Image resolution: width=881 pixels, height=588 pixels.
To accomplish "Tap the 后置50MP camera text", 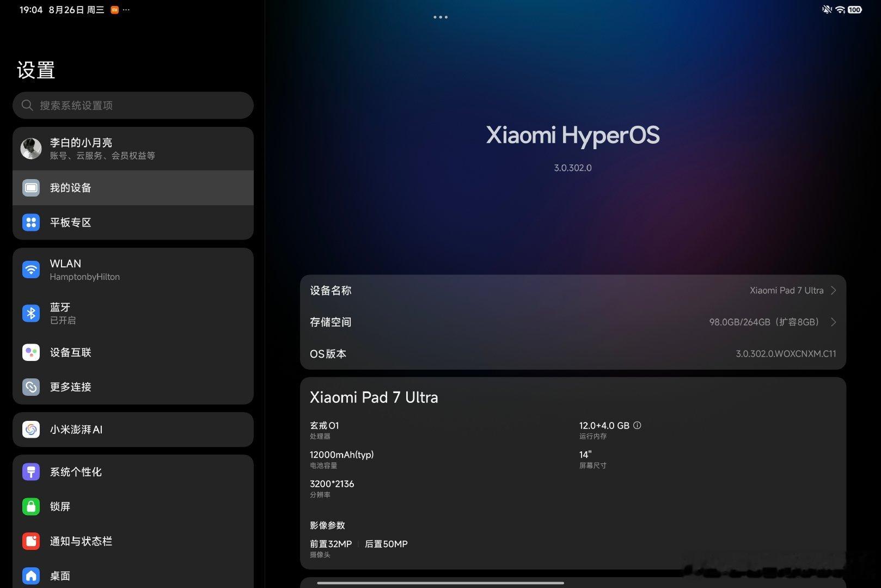I will coord(386,544).
